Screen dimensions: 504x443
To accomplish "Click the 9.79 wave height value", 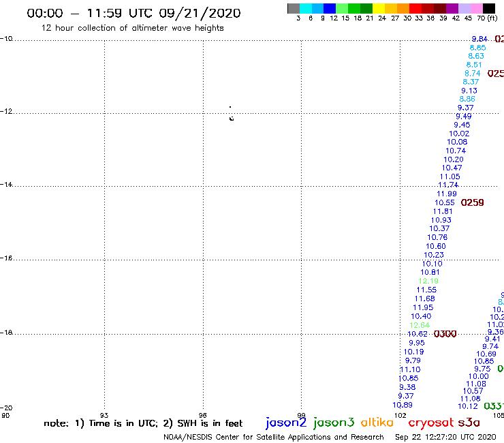I will click(413, 361).
